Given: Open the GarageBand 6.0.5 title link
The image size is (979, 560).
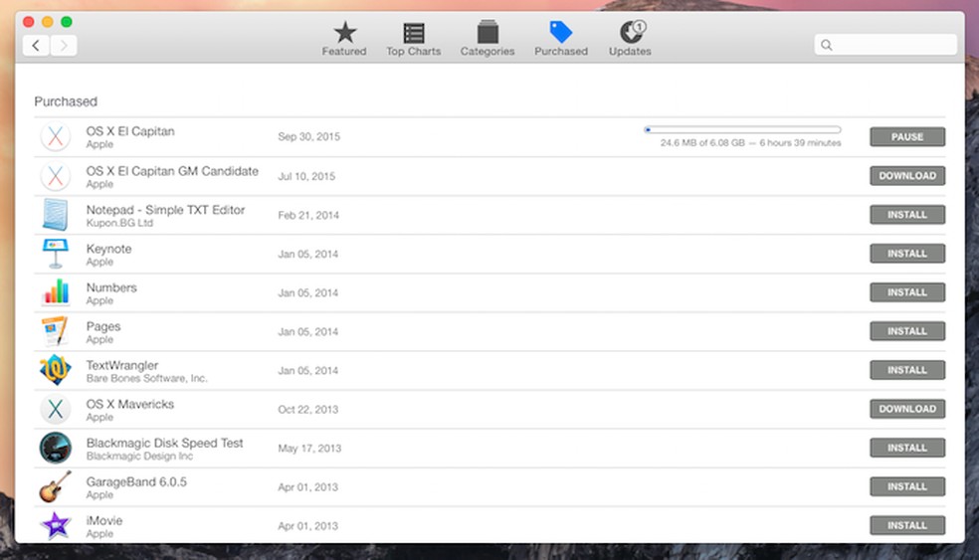Looking at the screenshot, I should tap(136, 482).
